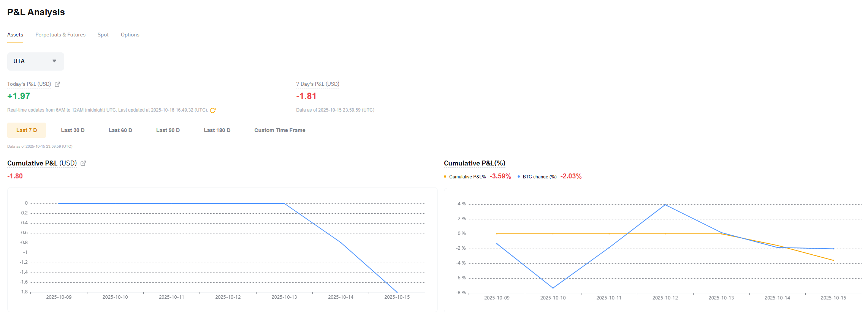Open the Options tab
868x312 pixels.
tap(130, 35)
